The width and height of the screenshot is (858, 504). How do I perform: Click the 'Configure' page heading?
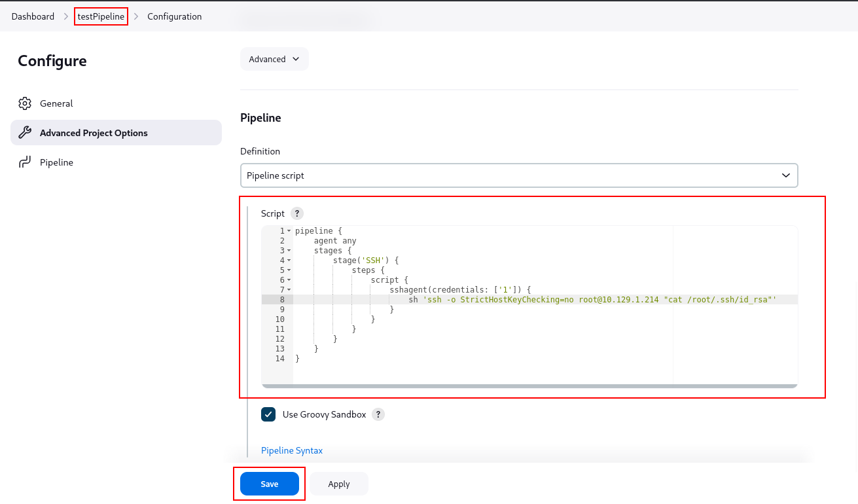click(x=52, y=61)
